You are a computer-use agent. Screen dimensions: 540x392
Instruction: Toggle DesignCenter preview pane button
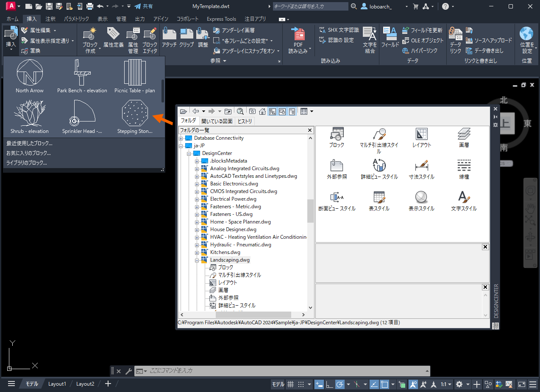pos(282,111)
